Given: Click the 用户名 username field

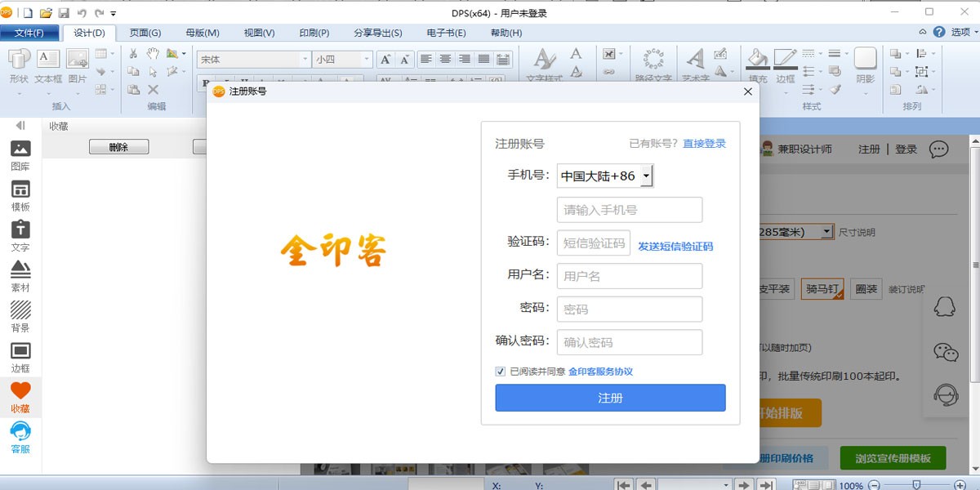Looking at the screenshot, I should (x=630, y=276).
